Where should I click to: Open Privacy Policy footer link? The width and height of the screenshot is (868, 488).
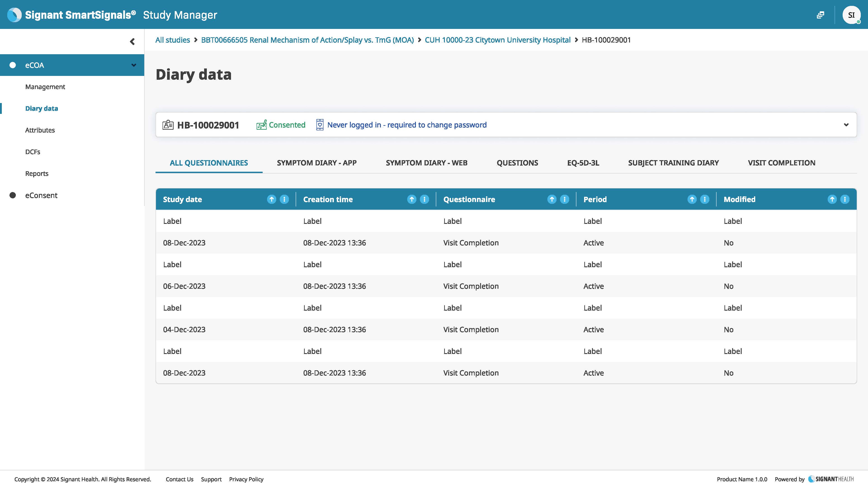pyautogui.click(x=246, y=479)
